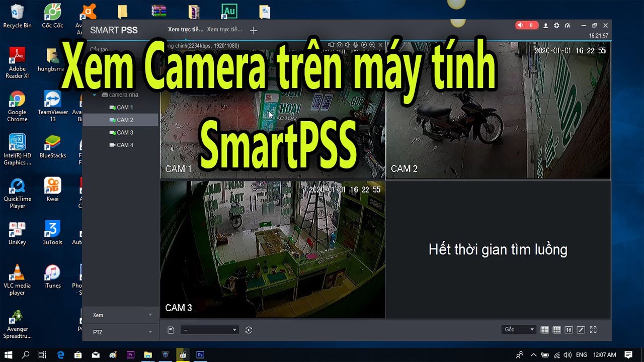Open instant playback in CAM 1 toolbar
Screen dimensions: 644x362
[364, 45]
